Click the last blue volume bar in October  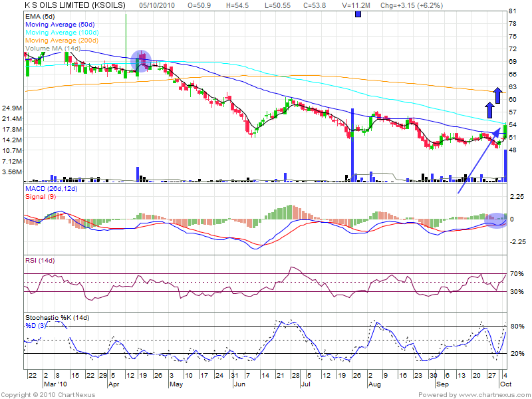(505, 165)
